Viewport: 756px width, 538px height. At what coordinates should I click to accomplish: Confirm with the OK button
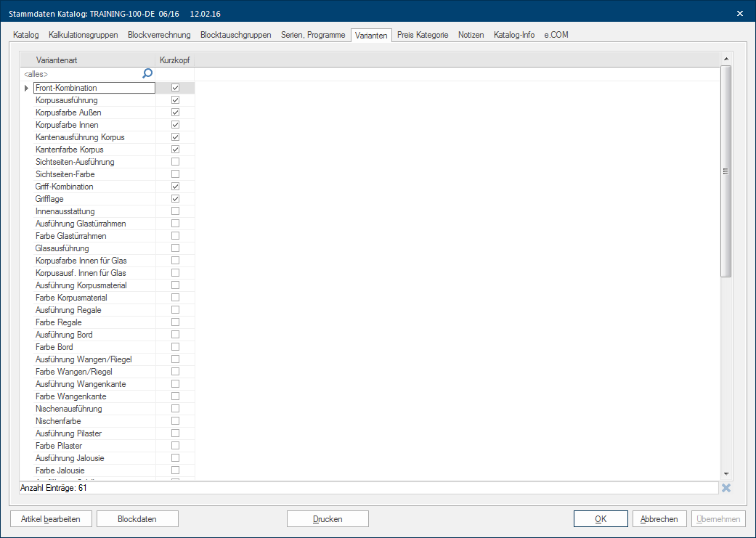click(601, 519)
